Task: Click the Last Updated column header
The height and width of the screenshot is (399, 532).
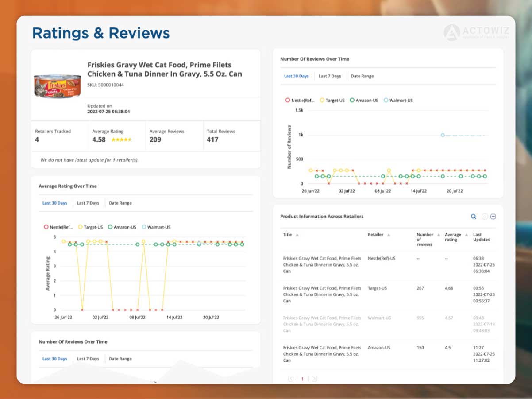Action: coord(482,237)
